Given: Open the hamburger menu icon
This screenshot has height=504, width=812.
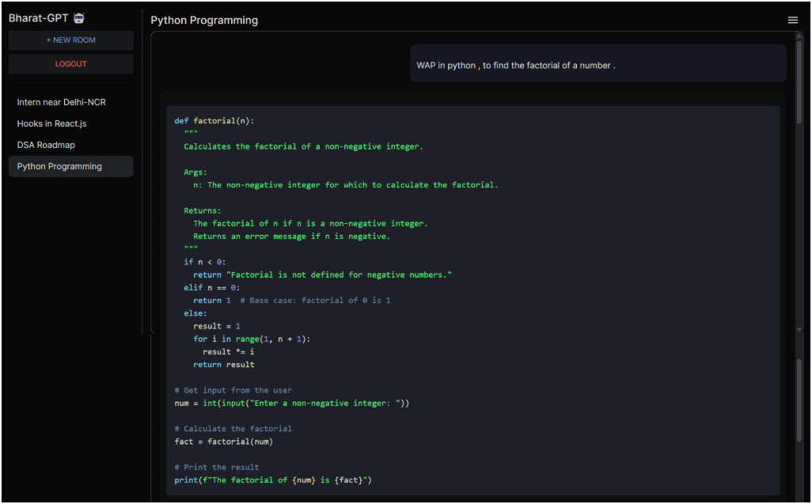Looking at the screenshot, I should click(x=792, y=21).
